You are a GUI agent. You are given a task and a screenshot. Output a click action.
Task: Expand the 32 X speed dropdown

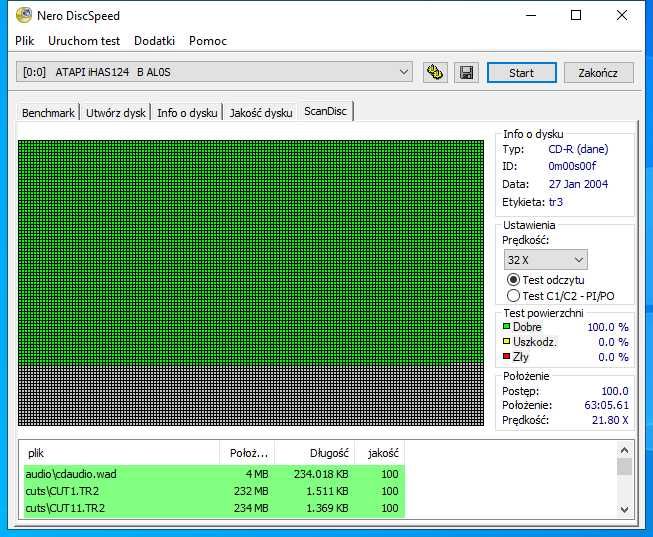[546, 260]
